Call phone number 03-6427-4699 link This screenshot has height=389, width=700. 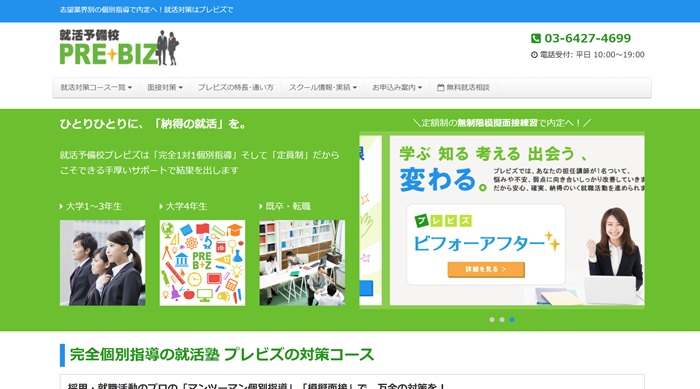click(588, 38)
